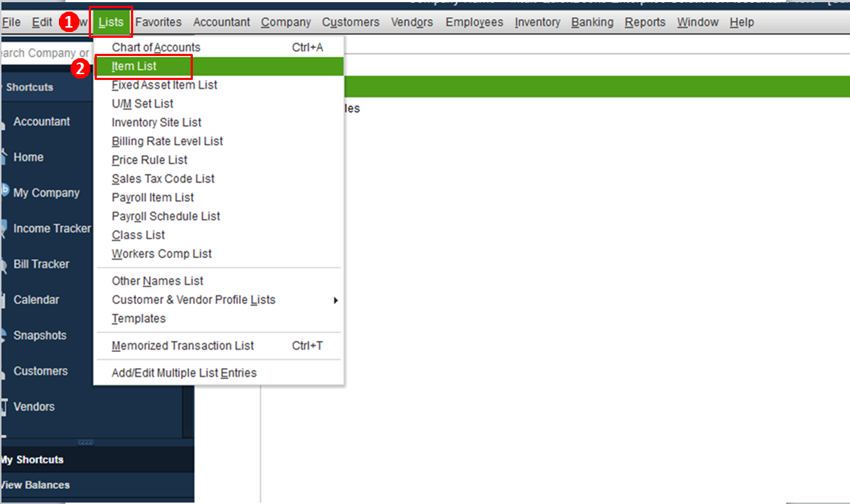Go to Home shortcut in sidebar

click(28, 157)
